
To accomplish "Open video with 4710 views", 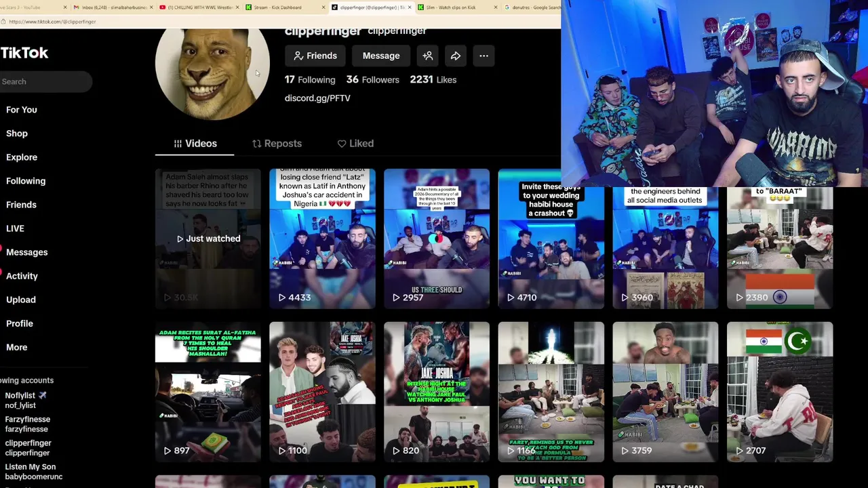I will pos(551,239).
